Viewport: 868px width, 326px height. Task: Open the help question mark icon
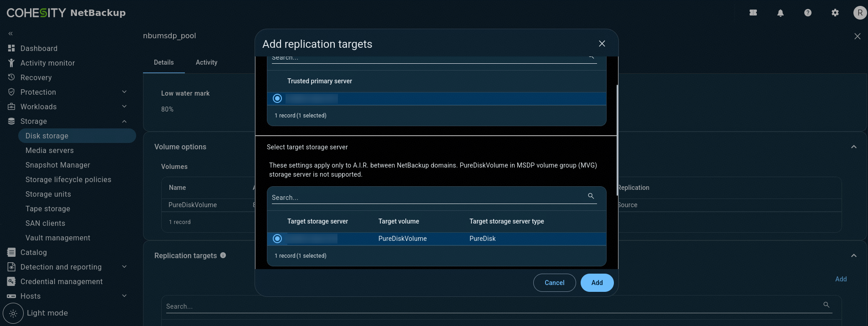(x=808, y=13)
